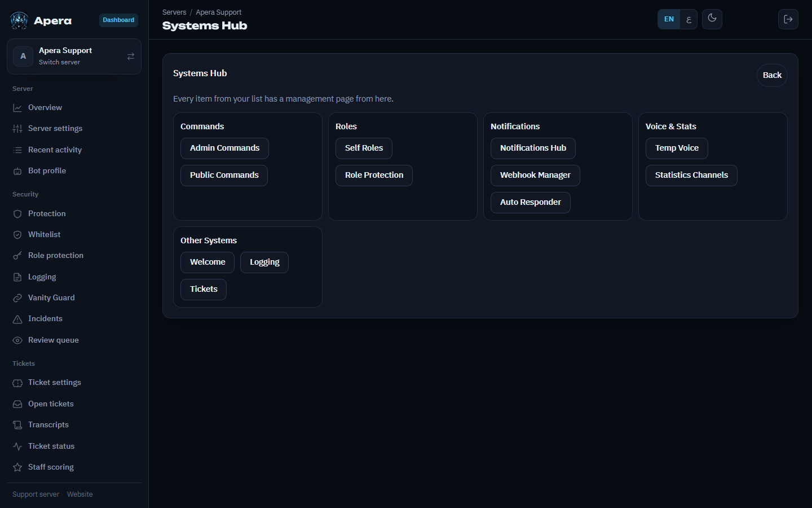Open Overview in the sidebar
Screen dimensions: 812x508
point(74,108)
